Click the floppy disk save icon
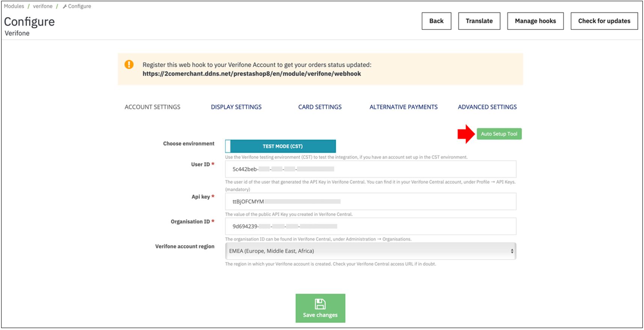Screen dimensions: 644x330 [320, 304]
